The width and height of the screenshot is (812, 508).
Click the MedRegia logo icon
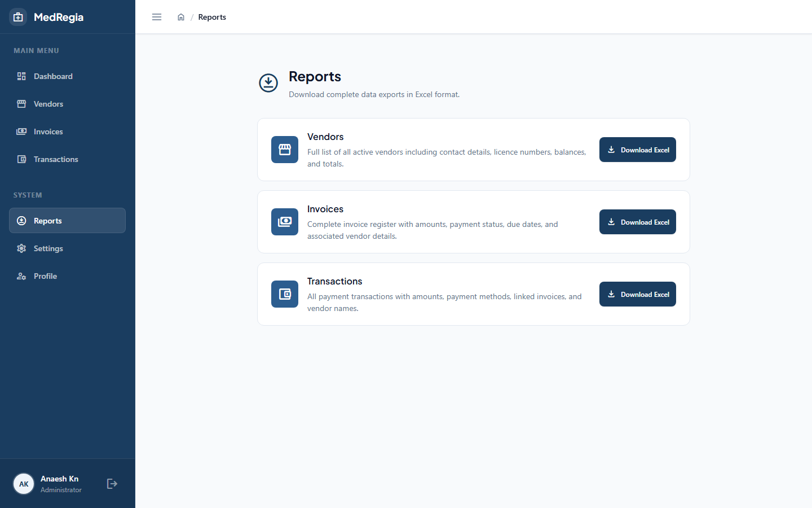coord(18,17)
